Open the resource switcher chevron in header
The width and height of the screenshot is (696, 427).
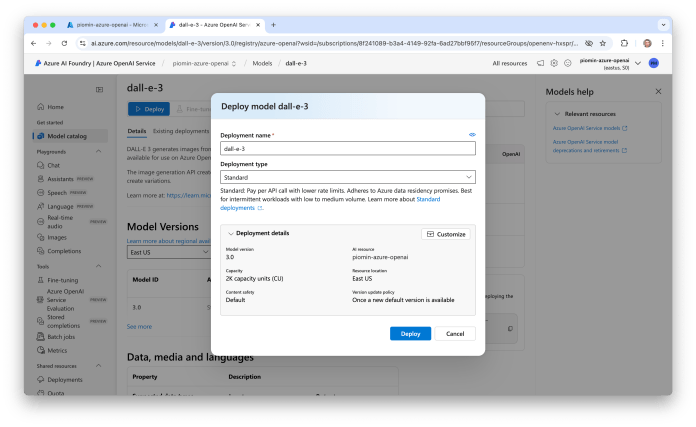(638, 63)
